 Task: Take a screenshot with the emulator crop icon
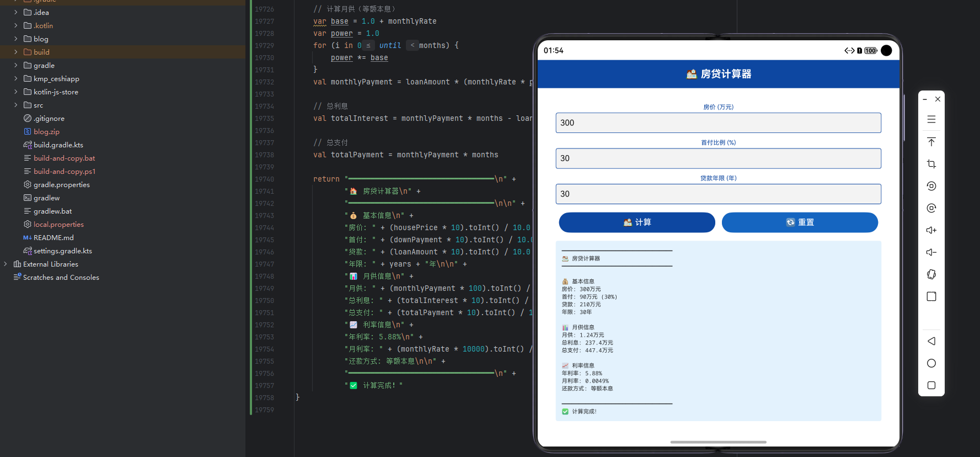pyautogui.click(x=931, y=164)
